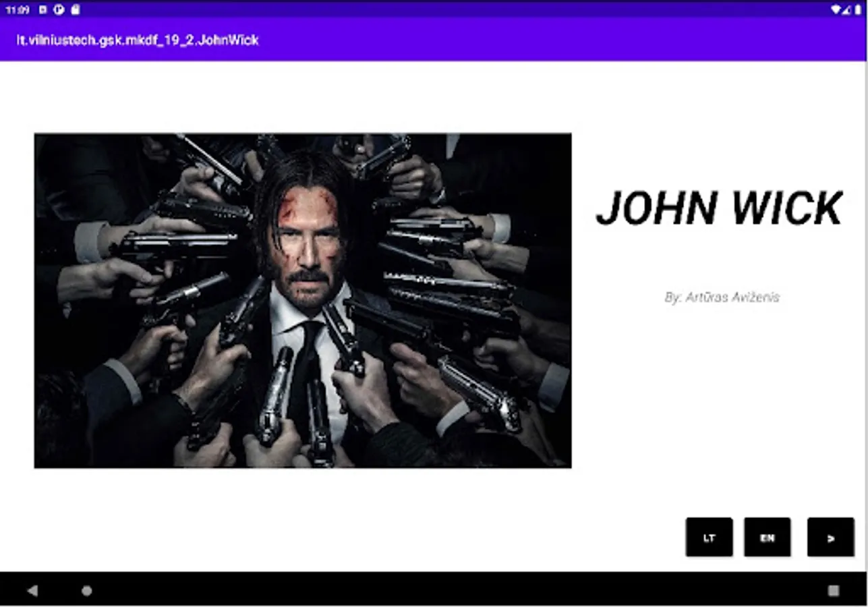868x607 pixels.
Task: Tap the Wi-Fi signal icon in status bar
Action: coord(836,10)
